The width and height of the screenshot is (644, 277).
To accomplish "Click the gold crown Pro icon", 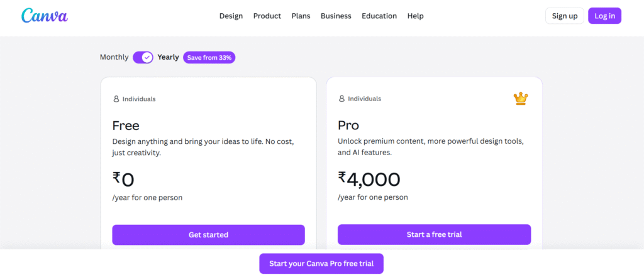I will (x=521, y=98).
